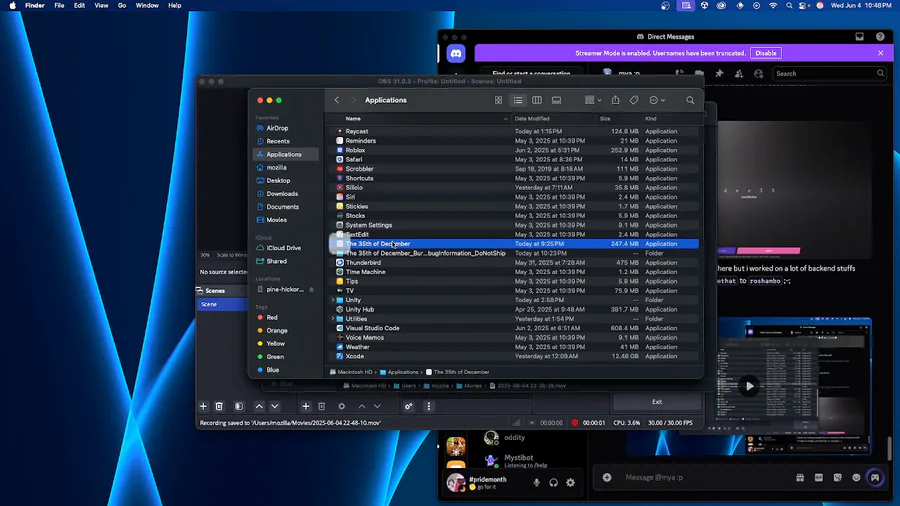
Task: Open Documents in Finder sidebar
Action: tap(282, 207)
